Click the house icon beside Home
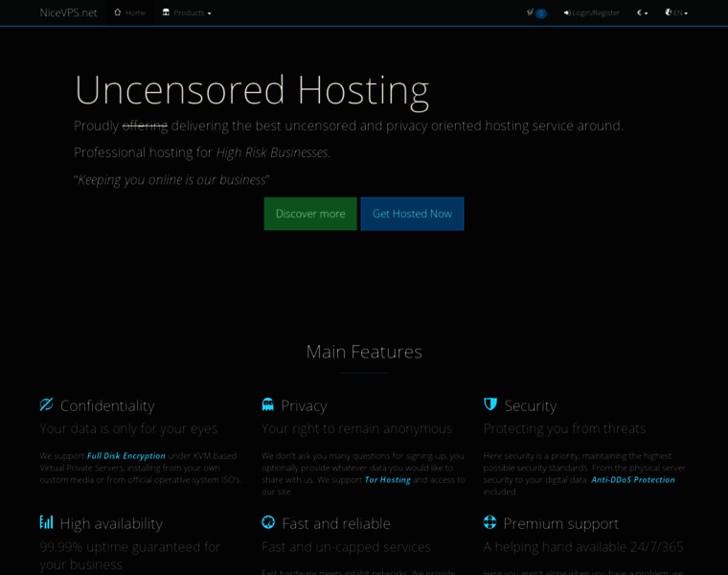The image size is (728, 575). pos(118,12)
